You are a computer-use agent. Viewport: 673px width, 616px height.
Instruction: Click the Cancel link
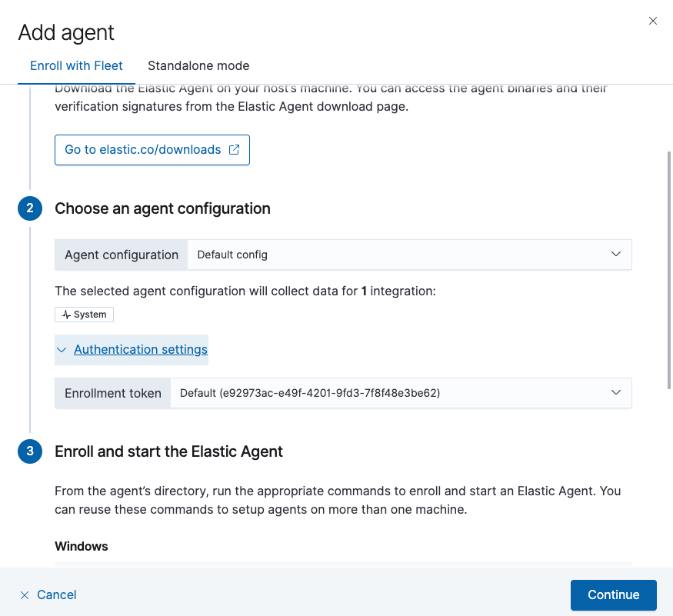[56, 594]
